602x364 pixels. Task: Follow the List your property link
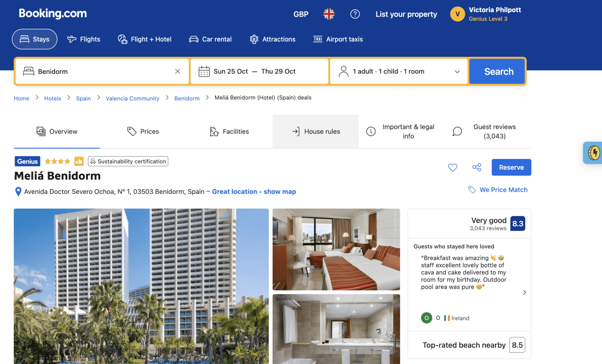pos(406,14)
